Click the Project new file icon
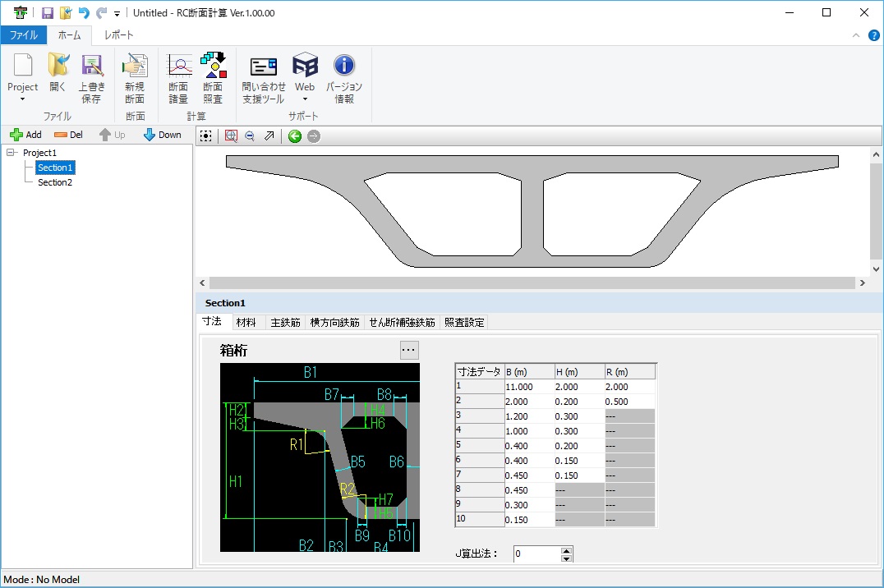The width and height of the screenshot is (884, 588). (x=22, y=66)
